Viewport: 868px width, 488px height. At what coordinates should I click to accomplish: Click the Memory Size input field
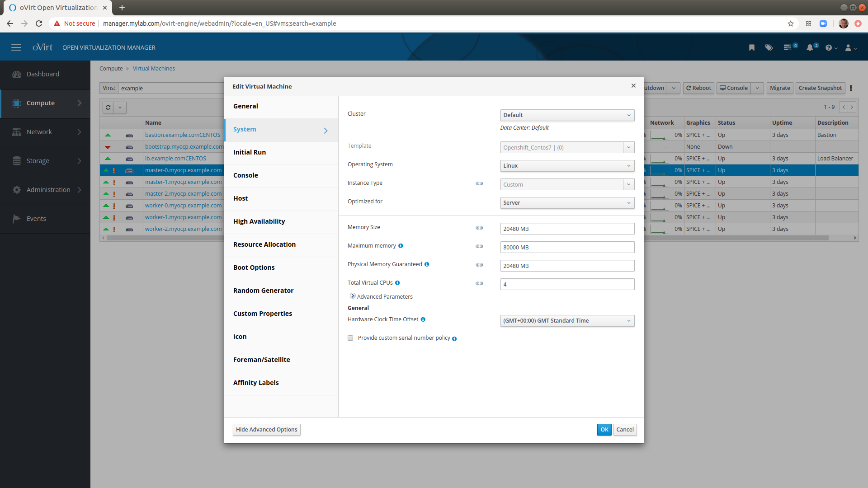click(x=567, y=229)
